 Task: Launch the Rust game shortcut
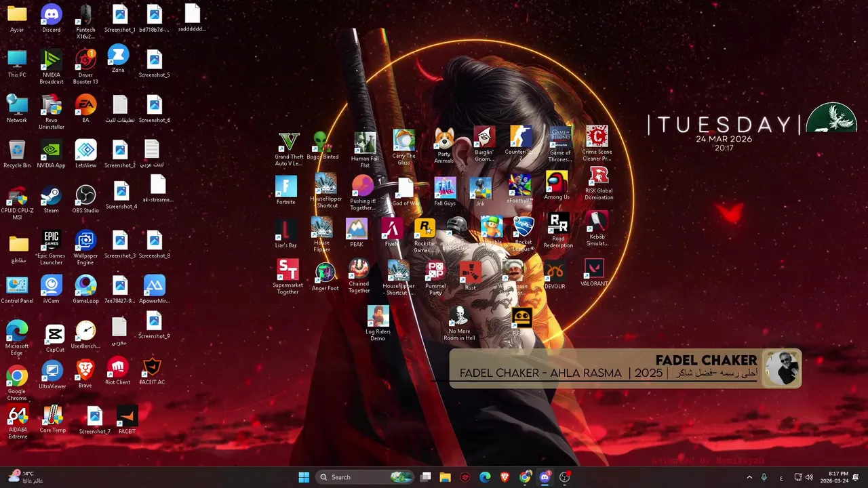470,277
